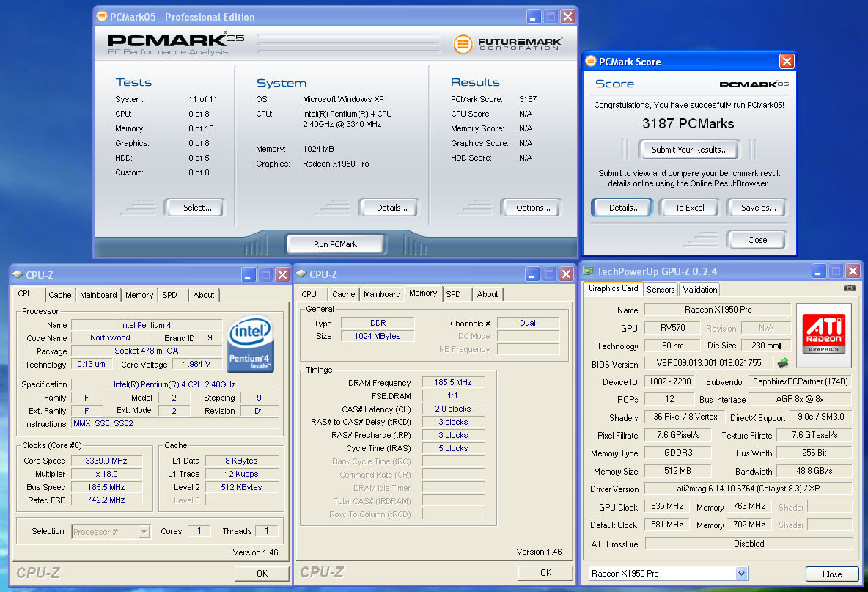
Task: Open About tab in left CPU-Z window
Action: click(204, 295)
